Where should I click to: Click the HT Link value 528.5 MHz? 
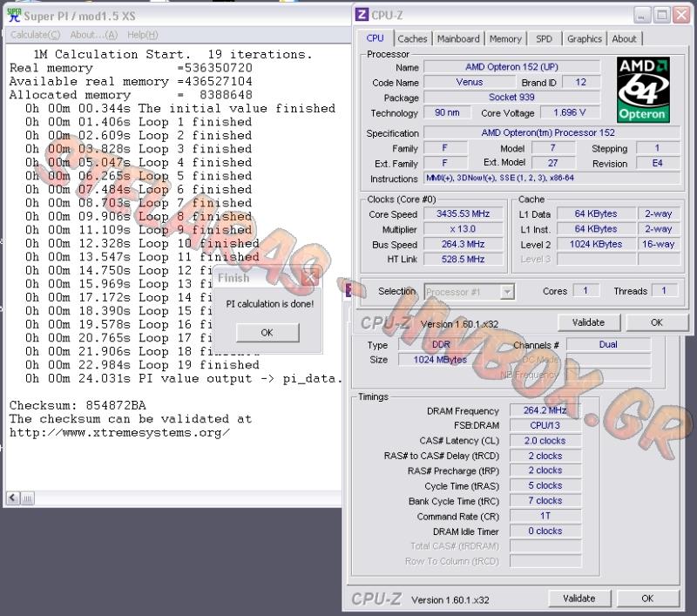[x=464, y=259]
